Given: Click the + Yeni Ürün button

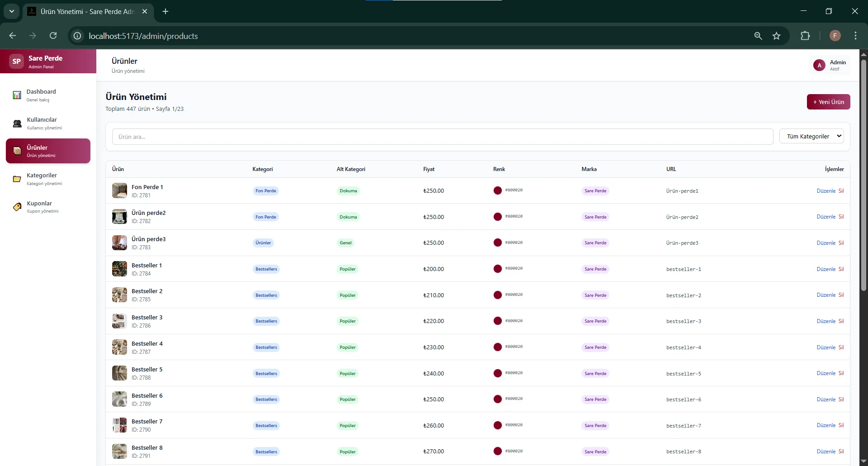Looking at the screenshot, I should click(828, 102).
